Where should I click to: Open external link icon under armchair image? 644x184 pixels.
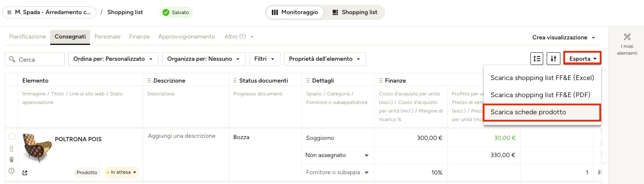coord(25,173)
